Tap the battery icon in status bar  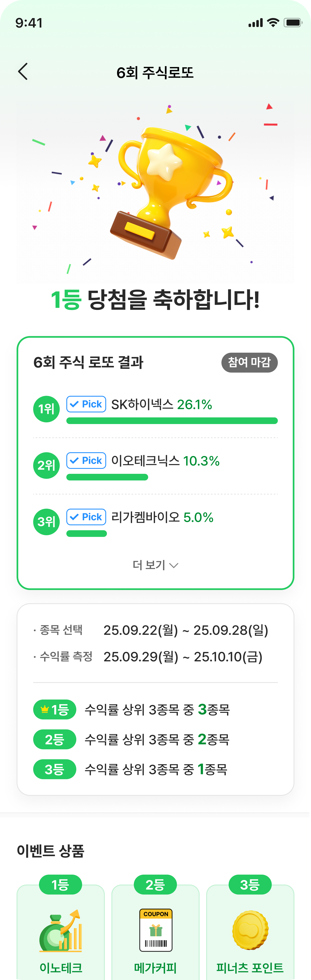click(x=293, y=23)
